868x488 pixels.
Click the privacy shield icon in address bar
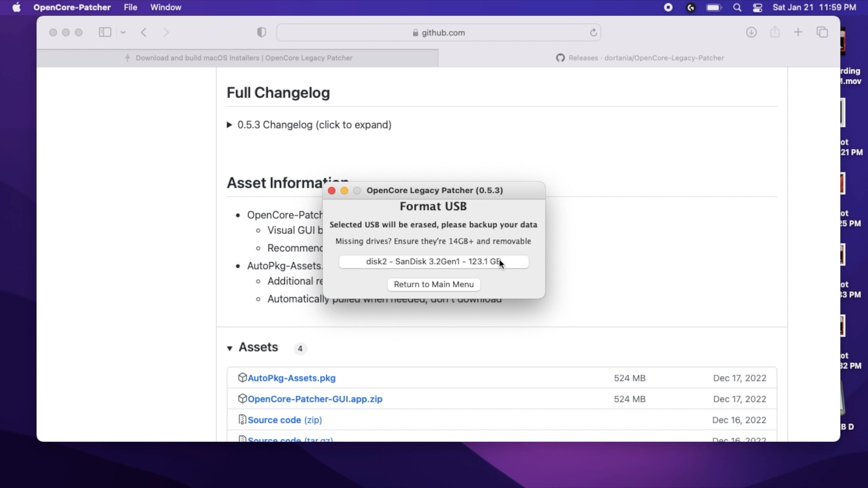(x=262, y=32)
